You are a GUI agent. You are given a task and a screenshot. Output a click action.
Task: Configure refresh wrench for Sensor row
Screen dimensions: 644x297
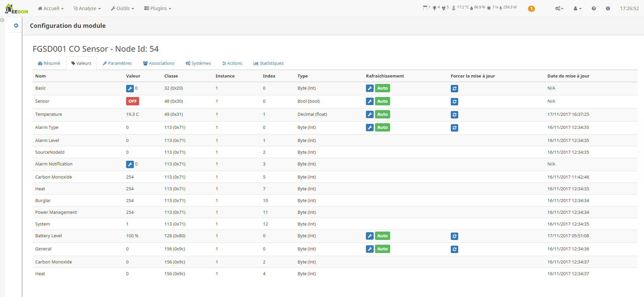370,101
